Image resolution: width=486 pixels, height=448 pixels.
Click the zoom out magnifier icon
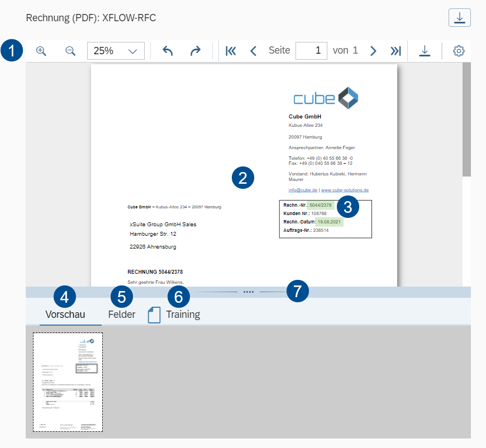(x=70, y=51)
